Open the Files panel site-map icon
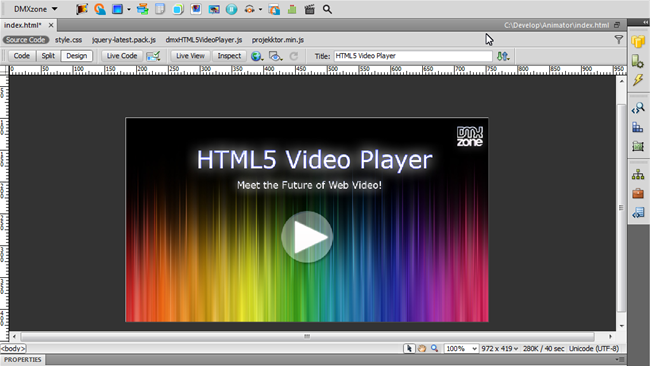Viewport: 650px width, 366px height. click(638, 175)
